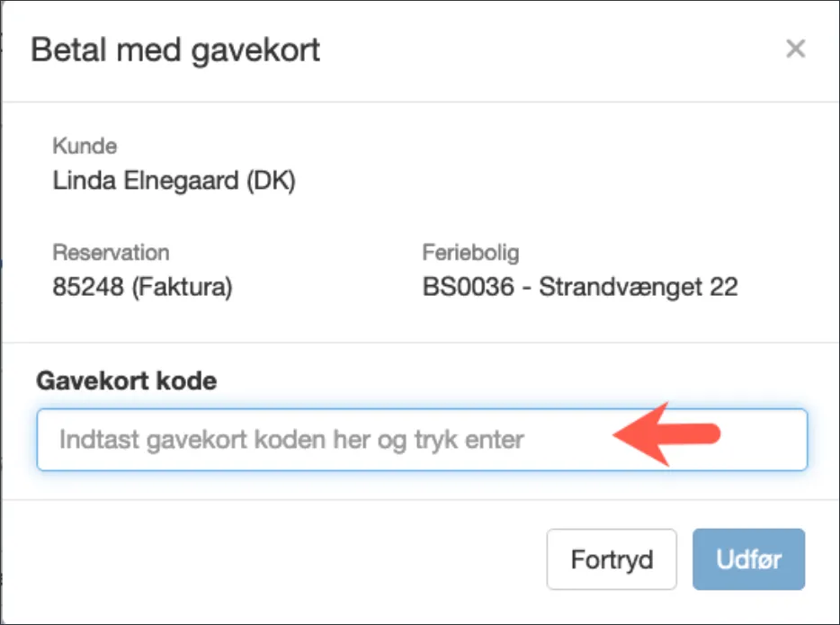Click the Feriebolig label

pos(470,253)
